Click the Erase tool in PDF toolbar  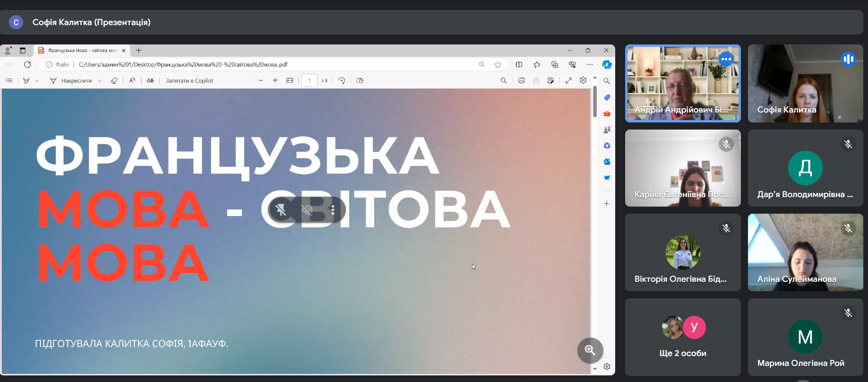[114, 80]
